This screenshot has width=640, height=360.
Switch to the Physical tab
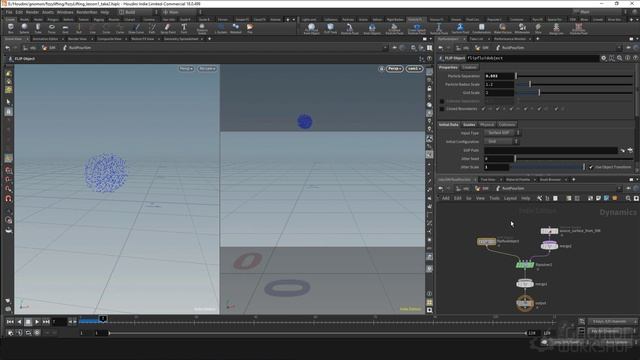pyautogui.click(x=487, y=124)
